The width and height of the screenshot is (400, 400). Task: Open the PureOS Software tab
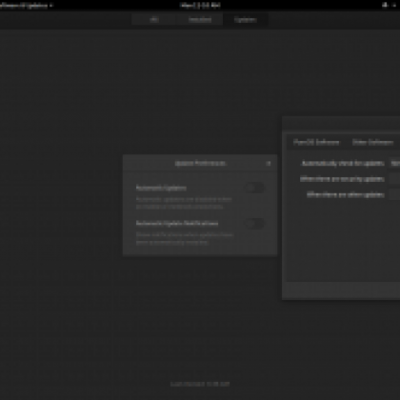316,143
